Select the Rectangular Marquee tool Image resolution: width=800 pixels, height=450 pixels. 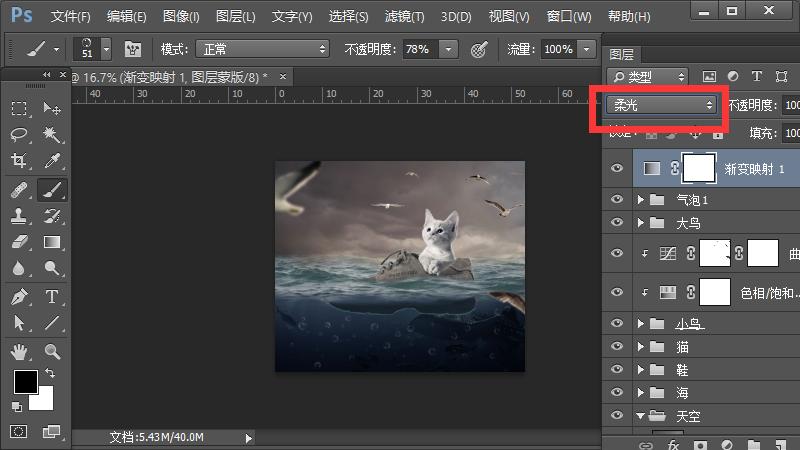[19, 108]
